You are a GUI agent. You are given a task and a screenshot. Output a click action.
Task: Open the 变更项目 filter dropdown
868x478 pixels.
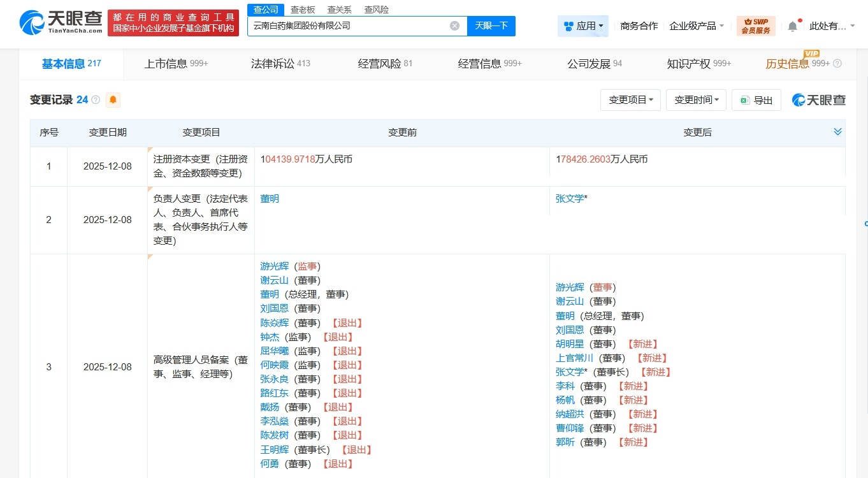630,100
